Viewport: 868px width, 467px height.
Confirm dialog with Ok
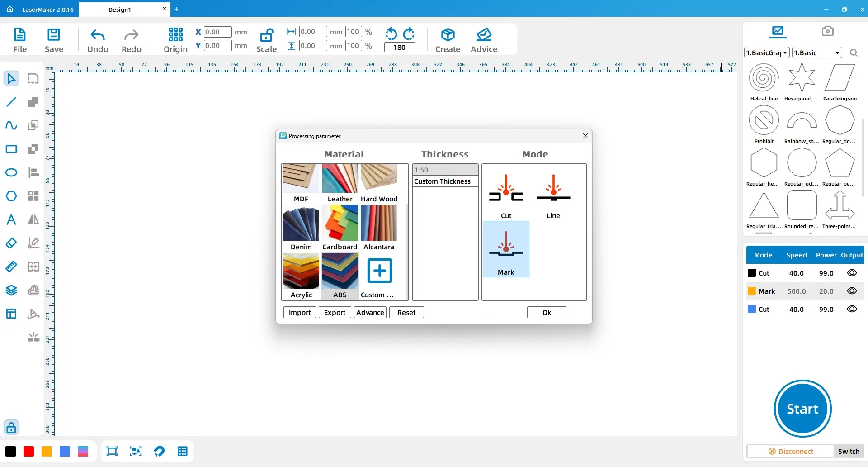point(547,312)
